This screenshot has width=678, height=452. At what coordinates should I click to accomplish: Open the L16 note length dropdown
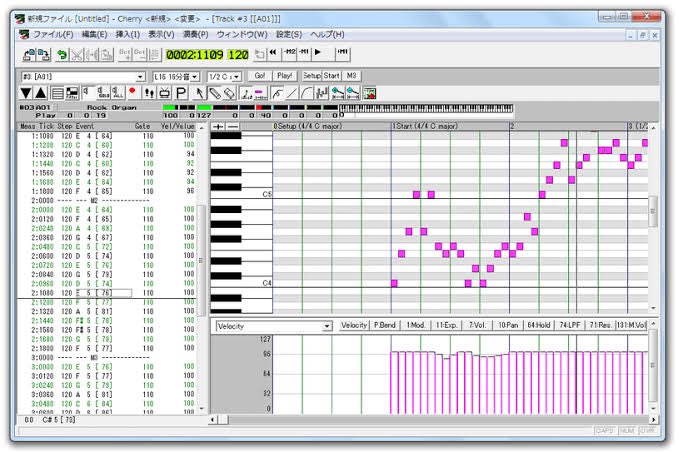[x=195, y=77]
